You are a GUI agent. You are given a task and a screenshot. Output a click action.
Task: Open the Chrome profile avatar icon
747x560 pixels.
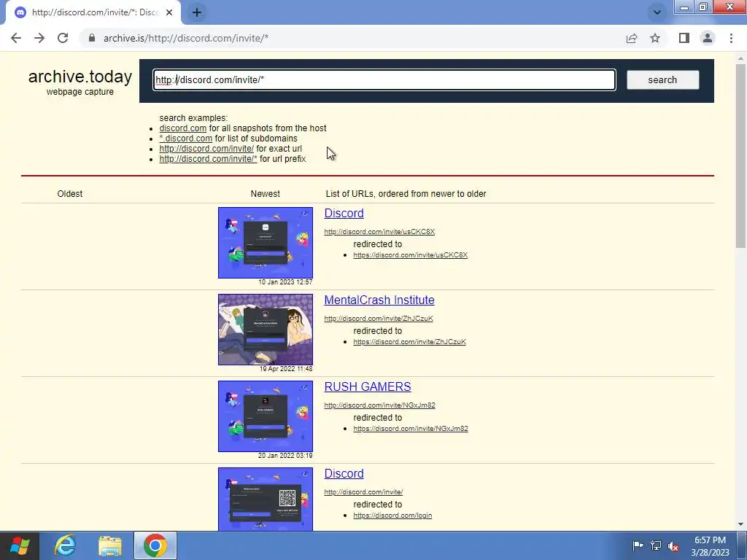708,38
